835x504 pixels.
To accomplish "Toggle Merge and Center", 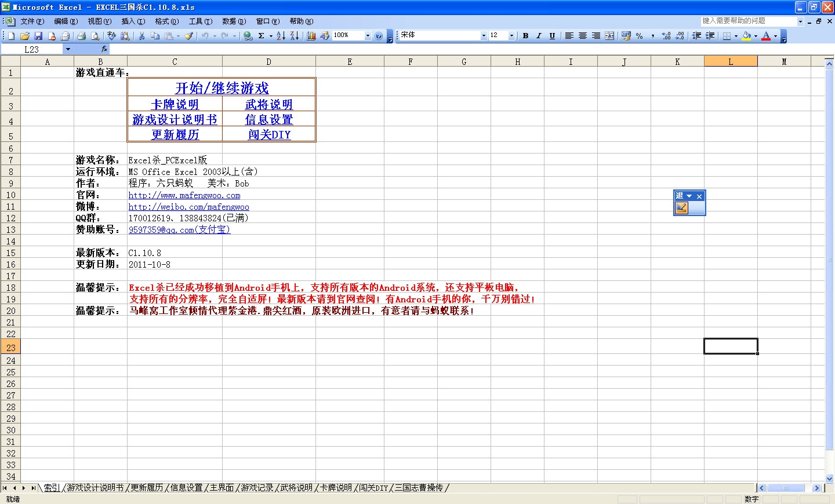I will pos(609,36).
